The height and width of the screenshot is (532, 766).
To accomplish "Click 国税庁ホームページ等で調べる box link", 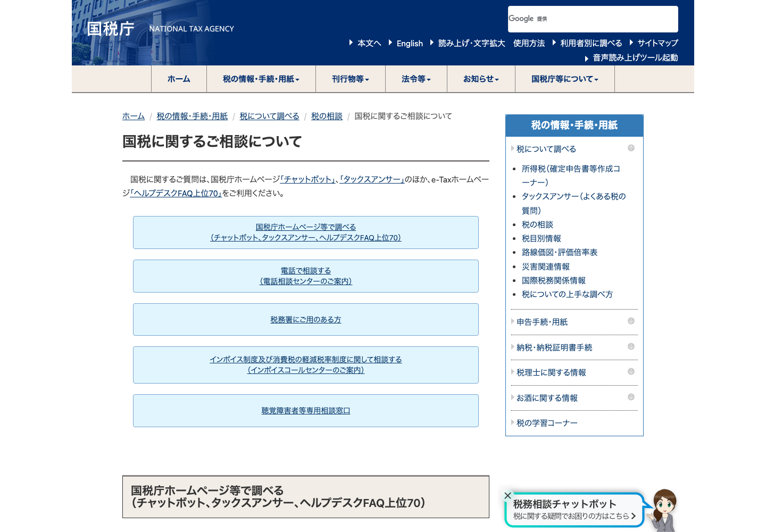I will [306, 232].
